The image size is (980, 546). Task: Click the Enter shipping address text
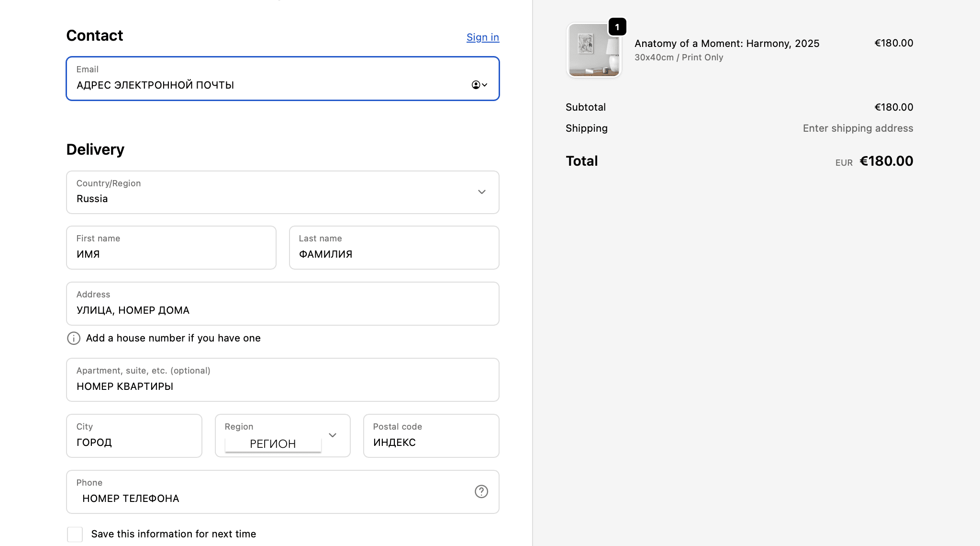tap(857, 128)
